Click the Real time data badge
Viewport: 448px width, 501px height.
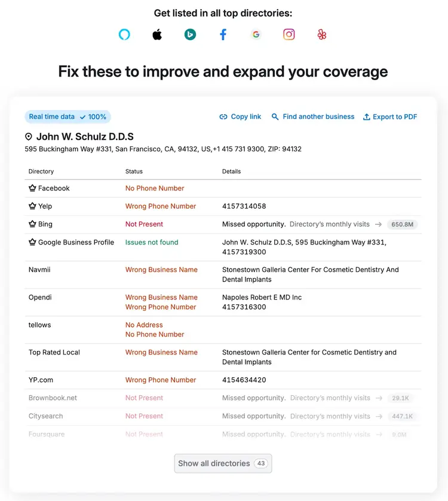click(67, 117)
